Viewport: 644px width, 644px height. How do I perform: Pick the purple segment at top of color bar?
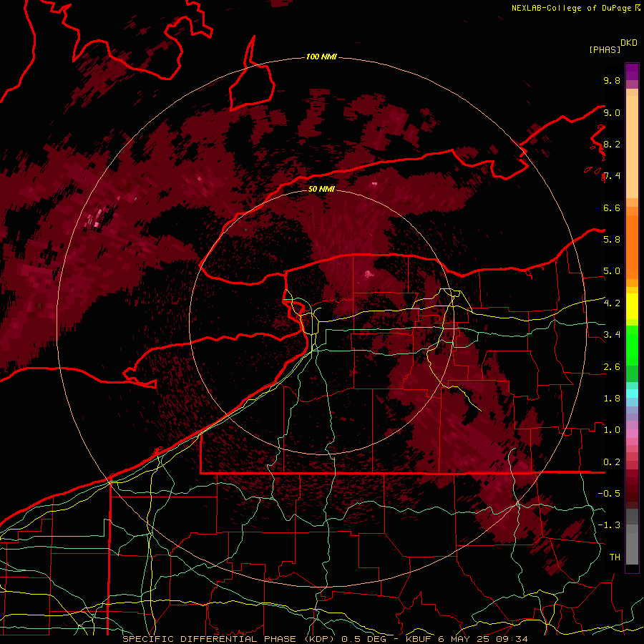point(632,72)
